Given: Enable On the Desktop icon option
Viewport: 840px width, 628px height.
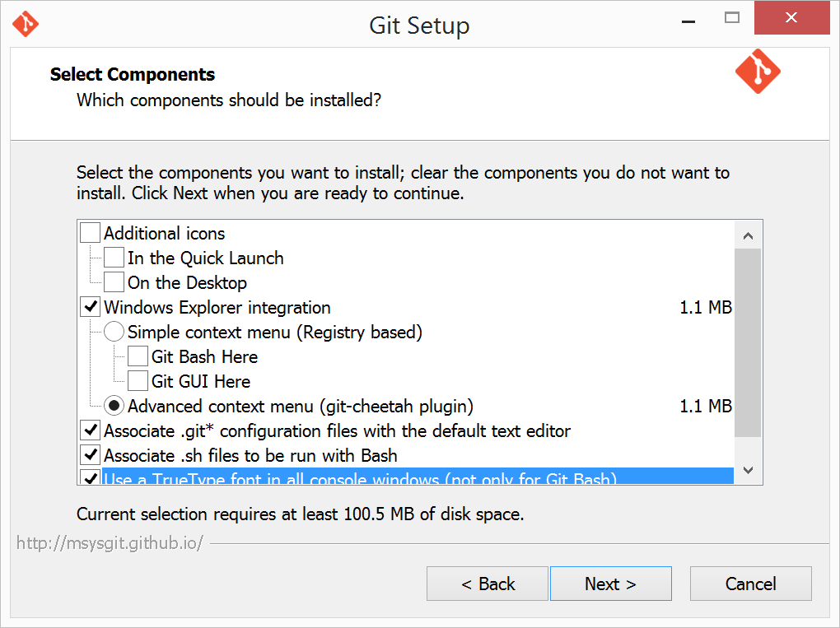Looking at the screenshot, I should click(x=114, y=282).
